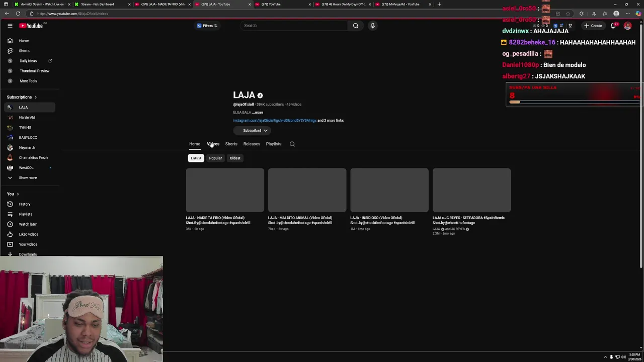The width and height of the screenshot is (644, 362).
Task: Expand the Subscriptions section header
Action: (x=22, y=97)
